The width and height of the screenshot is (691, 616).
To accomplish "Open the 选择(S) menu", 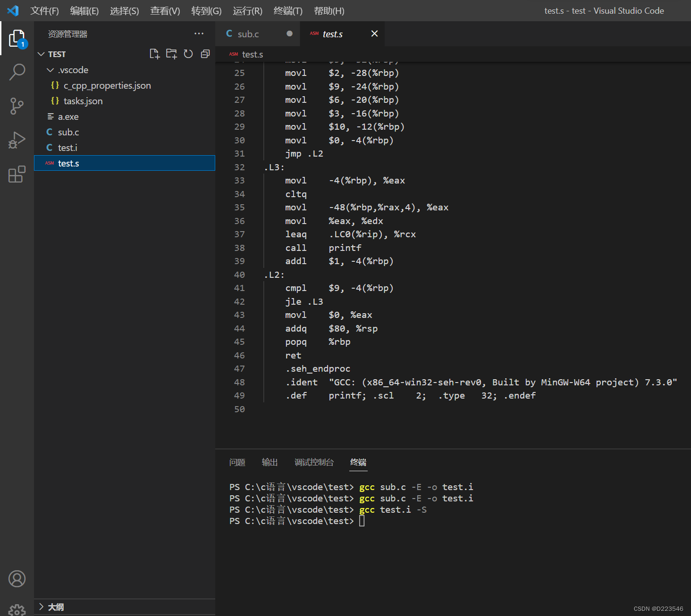I will 125,10.
